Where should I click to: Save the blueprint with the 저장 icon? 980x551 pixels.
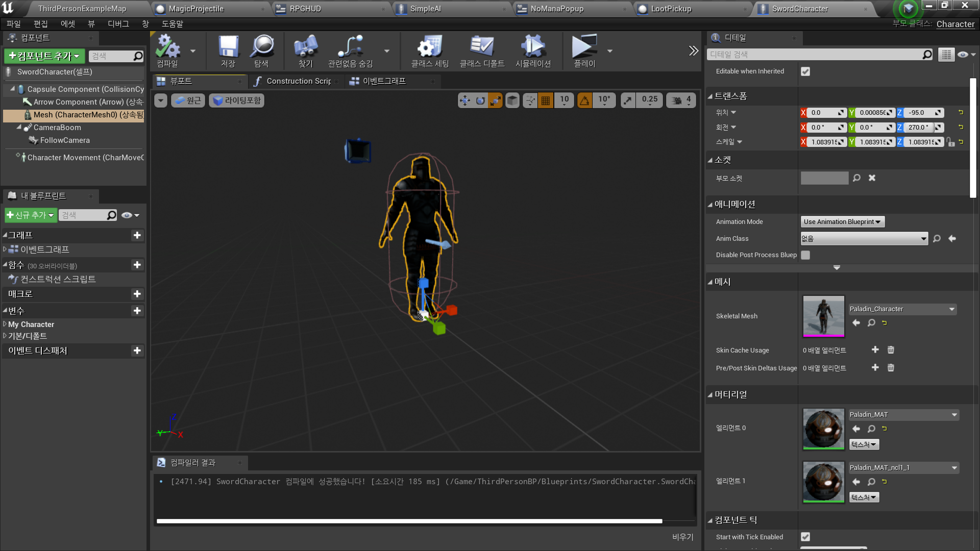(228, 51)
